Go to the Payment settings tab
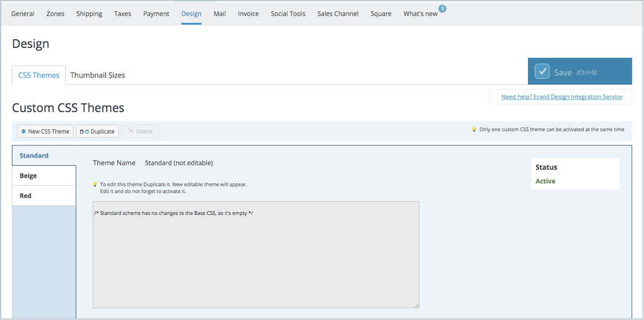 [x=156, y=14]
